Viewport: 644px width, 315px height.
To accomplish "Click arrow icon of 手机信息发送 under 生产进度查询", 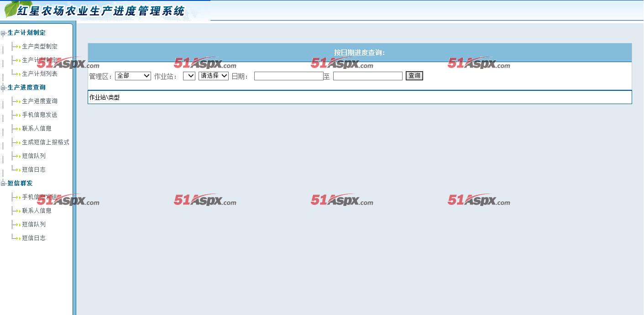I will tap(18, 115).
